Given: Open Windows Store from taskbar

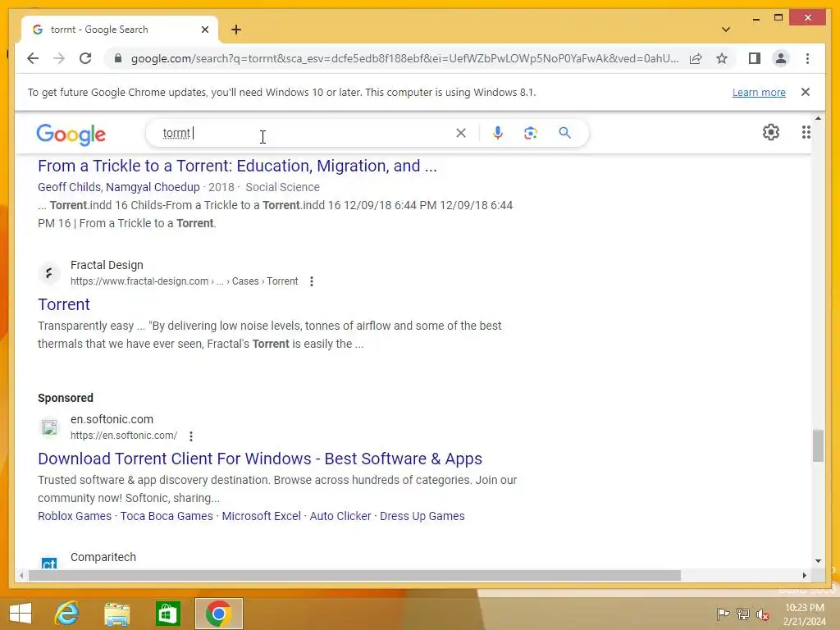Looking at the screenshot, I should (x=167, y=614).
